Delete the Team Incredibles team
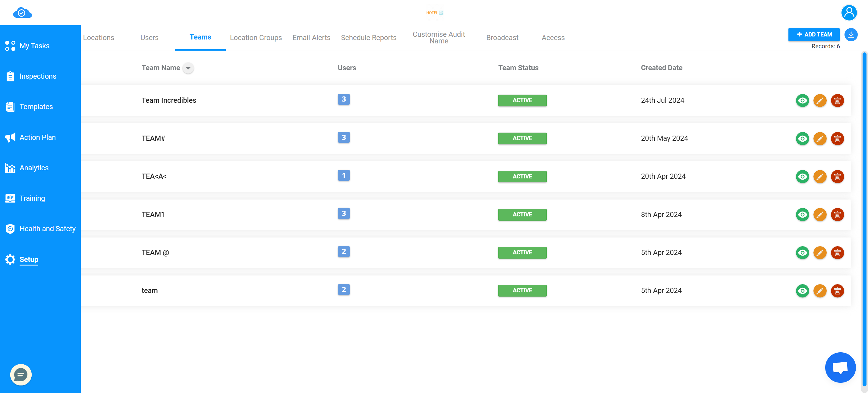The image size is (868, 393). coord(837,100)
